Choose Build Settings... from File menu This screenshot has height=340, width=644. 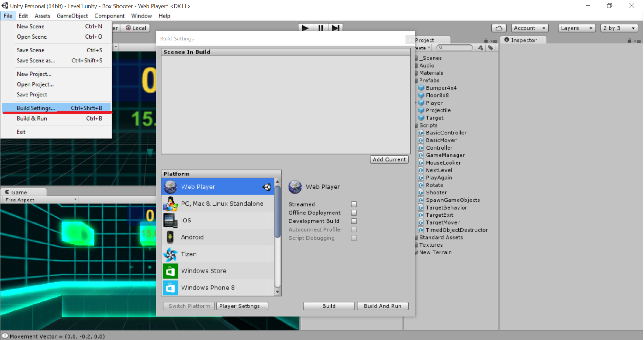tap(56, 108)
